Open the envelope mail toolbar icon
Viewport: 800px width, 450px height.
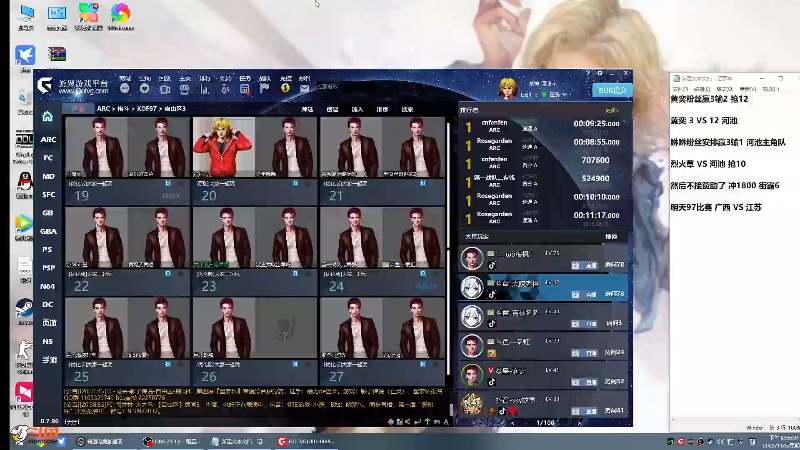click(x=305, y=89)
